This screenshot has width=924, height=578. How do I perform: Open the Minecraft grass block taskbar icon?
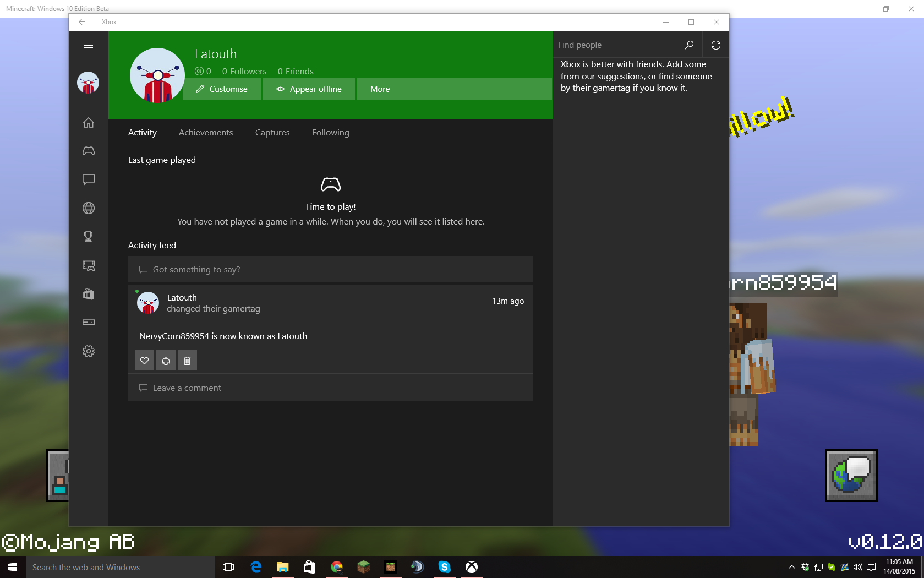(x=364, y=567)
